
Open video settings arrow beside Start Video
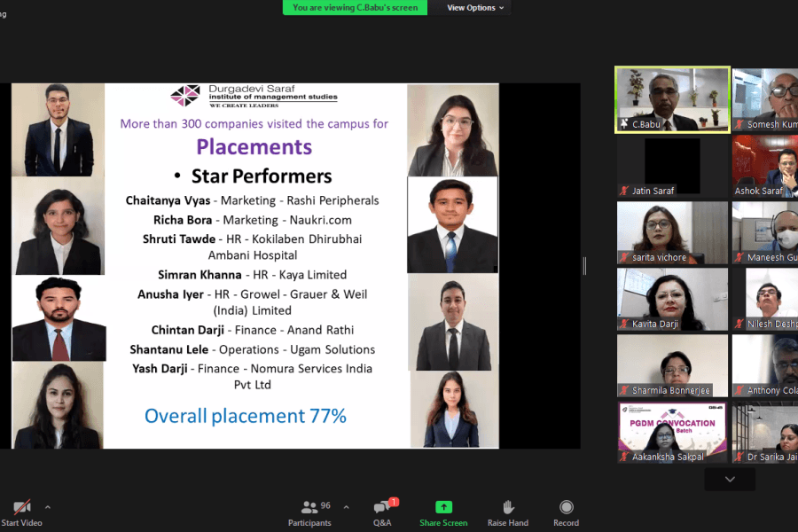48,507
